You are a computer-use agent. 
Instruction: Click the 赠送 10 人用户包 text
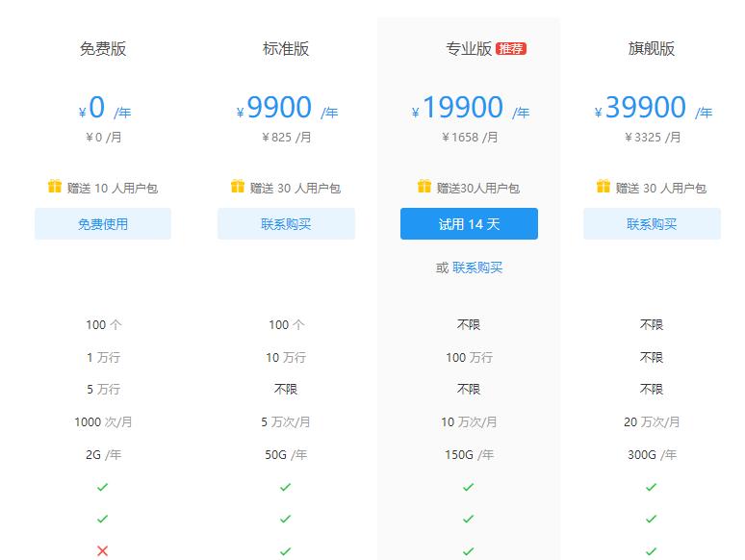[112, 188]
